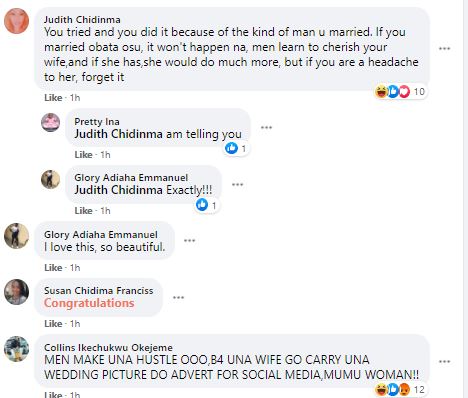Screen dimensions: 468x398
Task: Open Judith Chidinma's profile name link
Action: click(x=82, y=19)
